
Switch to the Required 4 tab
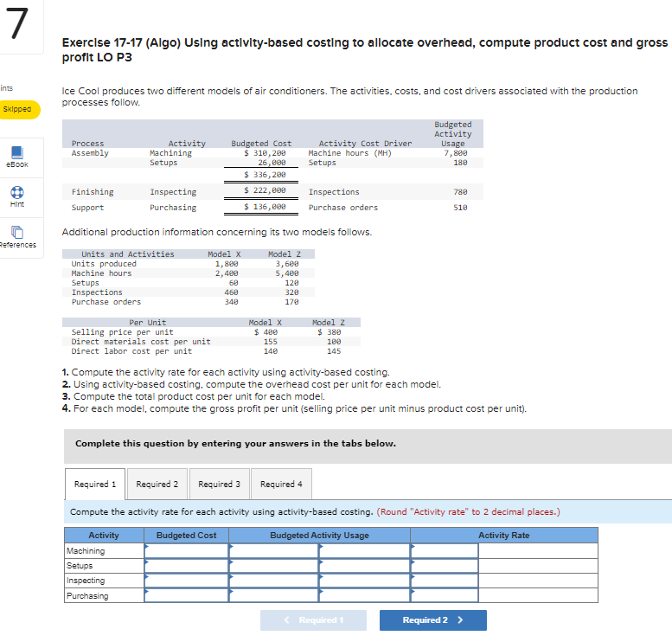[281, 484]
